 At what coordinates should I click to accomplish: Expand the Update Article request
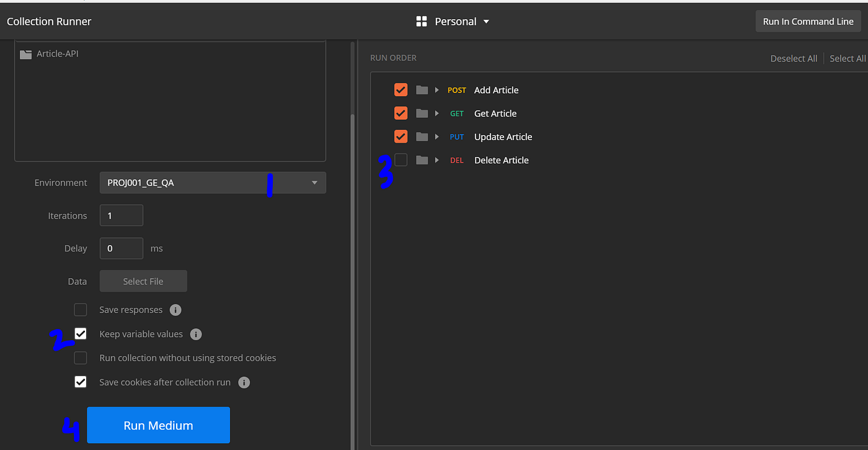click(437, 137)
